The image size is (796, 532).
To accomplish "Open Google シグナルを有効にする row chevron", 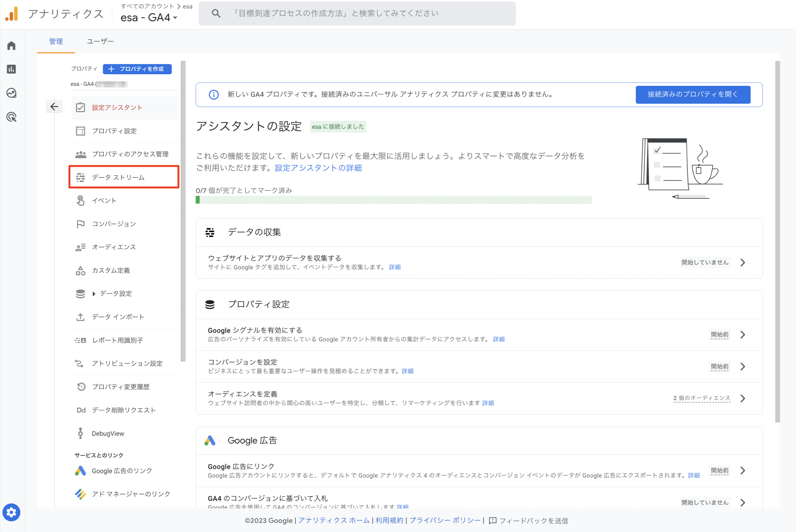I will pos(743,334).
